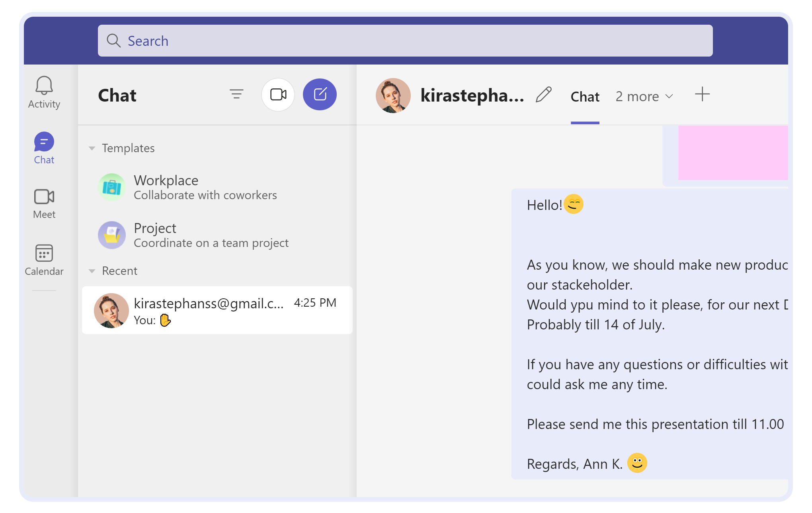Screen dimensions: 812x513
Task: Open the 2 more dropdown
Action: [x=644, y=96]
